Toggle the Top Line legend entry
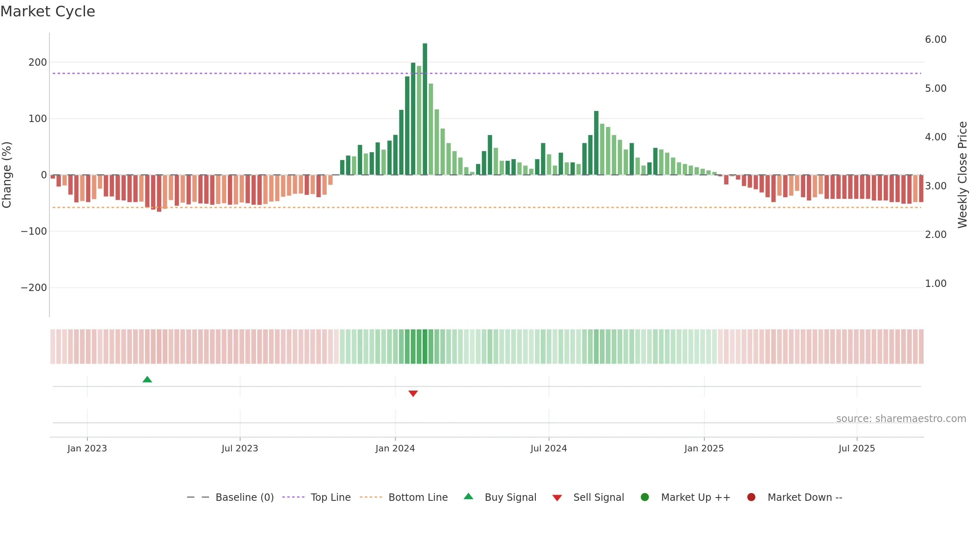Screen dimensions: 980x551 click(x=316, y=498)
